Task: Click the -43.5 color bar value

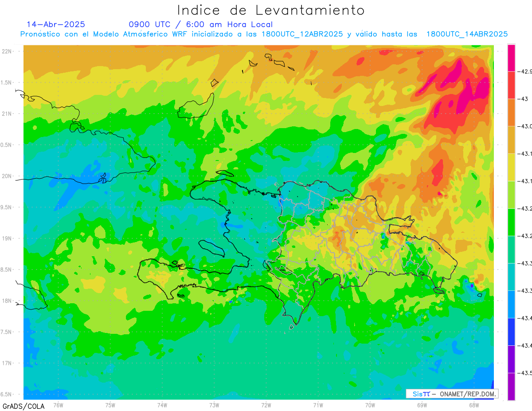Action: pyautogui.click(x=526, y=373)
